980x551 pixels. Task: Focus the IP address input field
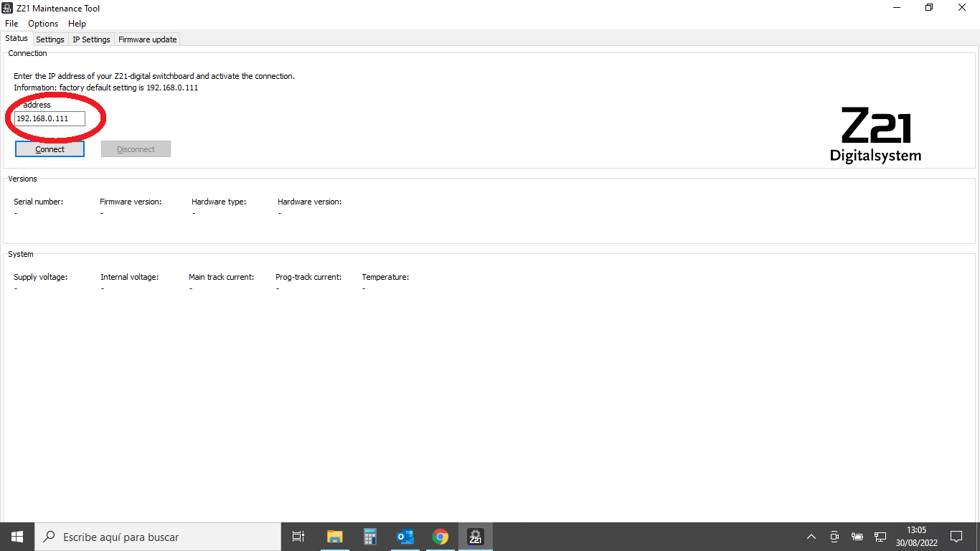pyautogui.click(x=50, y=118)
